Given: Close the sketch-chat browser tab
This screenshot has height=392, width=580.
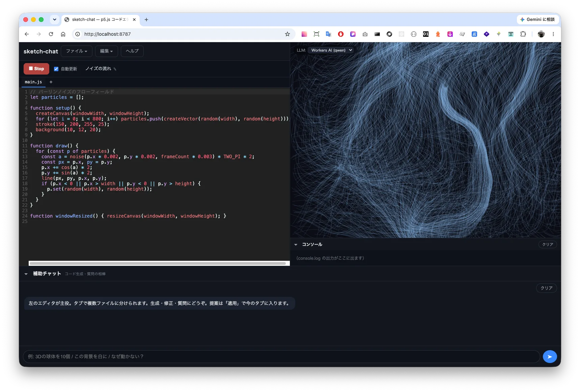Looking at the screenshot, I should pos(134,20).
